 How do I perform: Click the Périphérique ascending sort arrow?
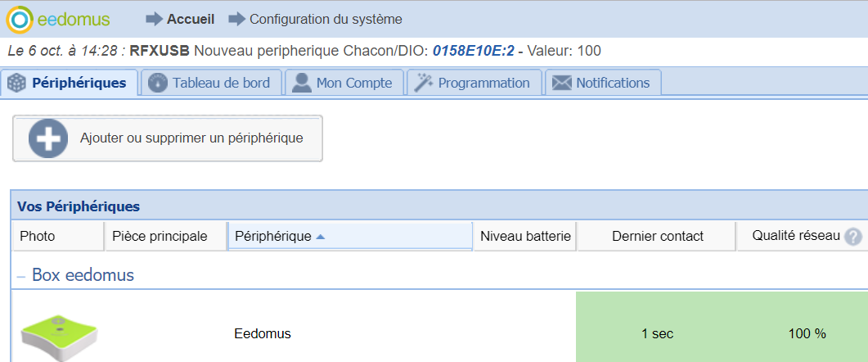click(320, 237)
